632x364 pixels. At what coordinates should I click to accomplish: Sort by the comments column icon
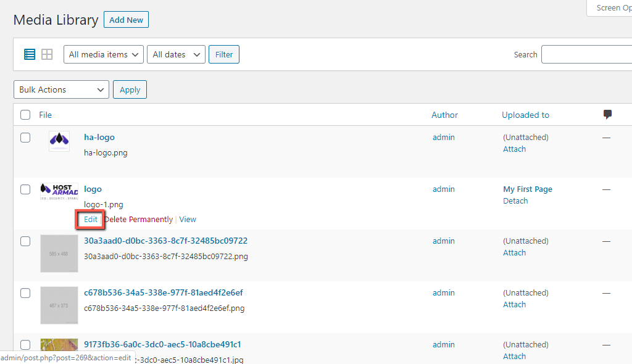point(607,115)
